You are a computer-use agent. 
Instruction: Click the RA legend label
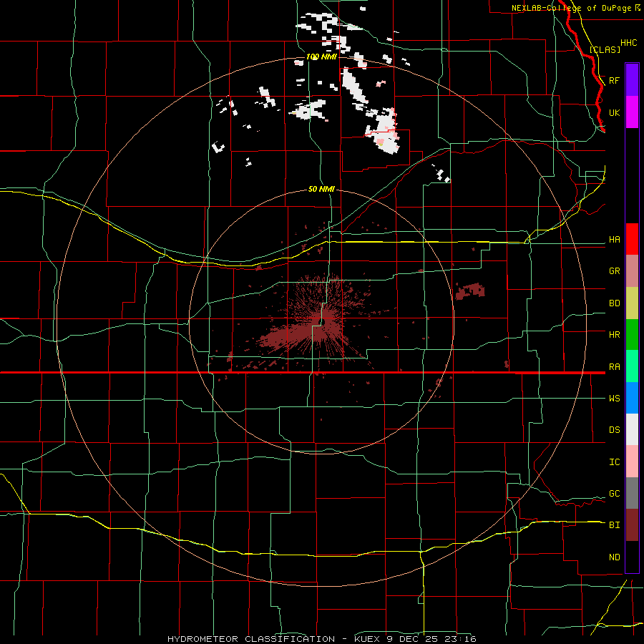click(x=615, y=367)
